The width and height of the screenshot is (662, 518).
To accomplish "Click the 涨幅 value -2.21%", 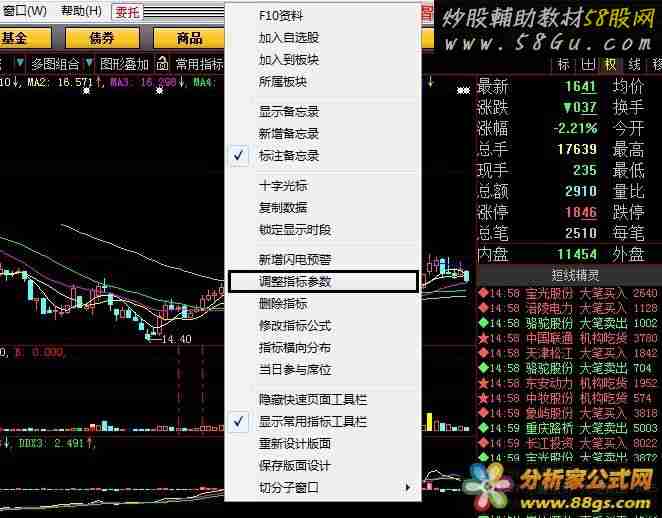I will 576,128.
